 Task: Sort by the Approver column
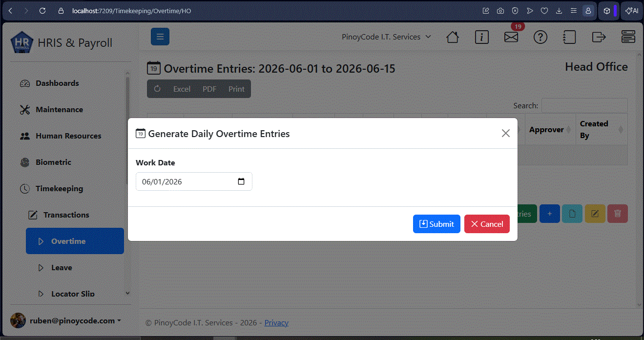pyautogui.click(x=550, y=130)
